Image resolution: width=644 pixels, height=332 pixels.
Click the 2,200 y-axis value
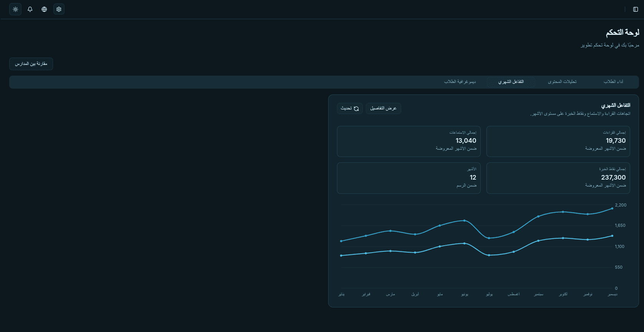click(x=621, y=205)
